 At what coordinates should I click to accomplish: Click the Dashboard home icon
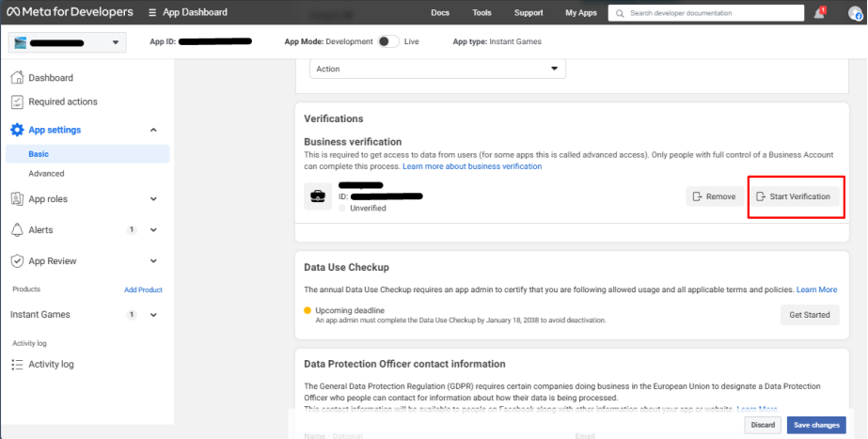17,77
